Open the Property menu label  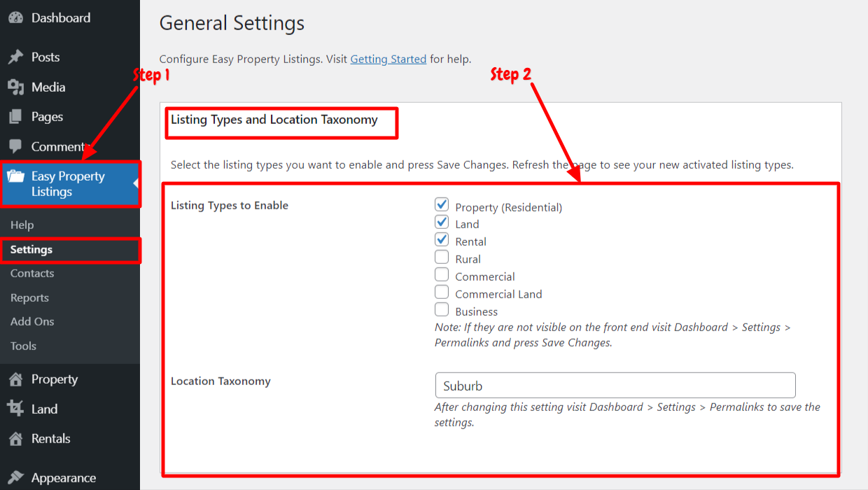pyautogui.click(x=55, y=379)
